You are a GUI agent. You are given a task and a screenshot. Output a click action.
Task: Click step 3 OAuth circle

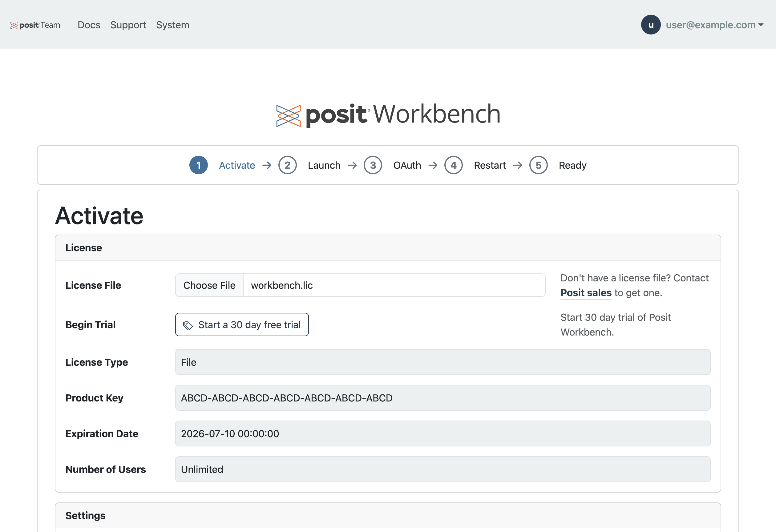(x=373, y=165)
